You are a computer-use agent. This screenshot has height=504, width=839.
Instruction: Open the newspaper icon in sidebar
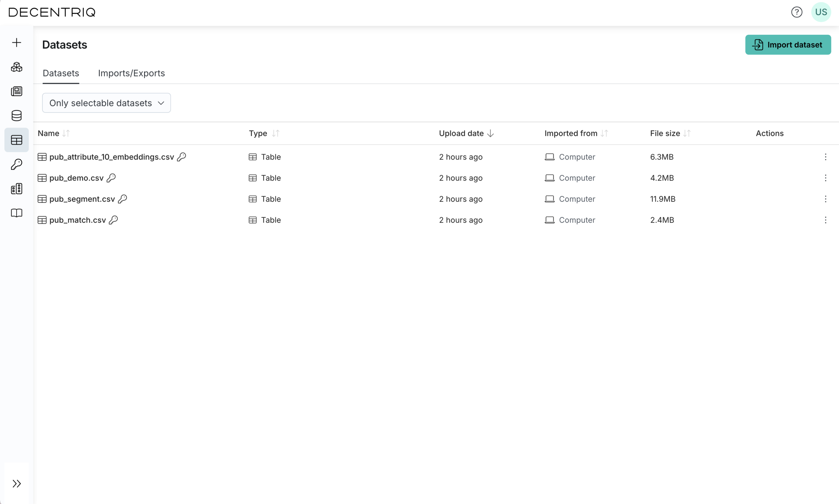click(x=16, y=91)
